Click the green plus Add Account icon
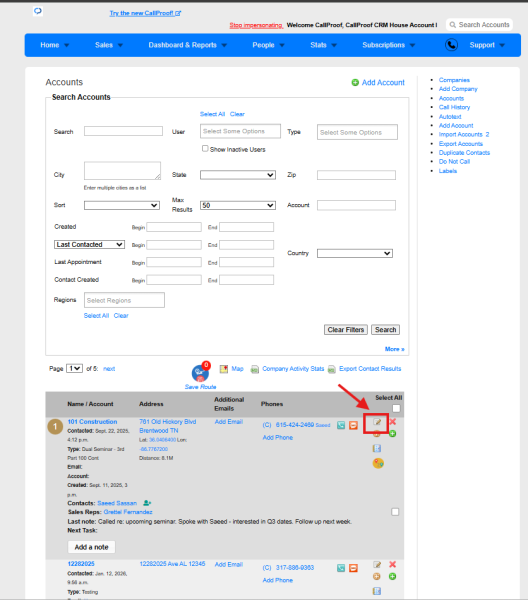Screen dimensions: 528x600 tap(355, 82)
